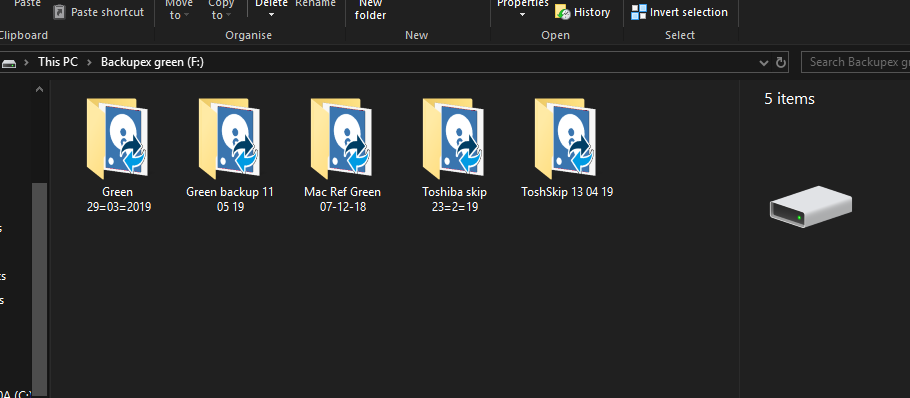
Task: Click the Rename button
Action: pyautogui.click(x=315, y=4)
